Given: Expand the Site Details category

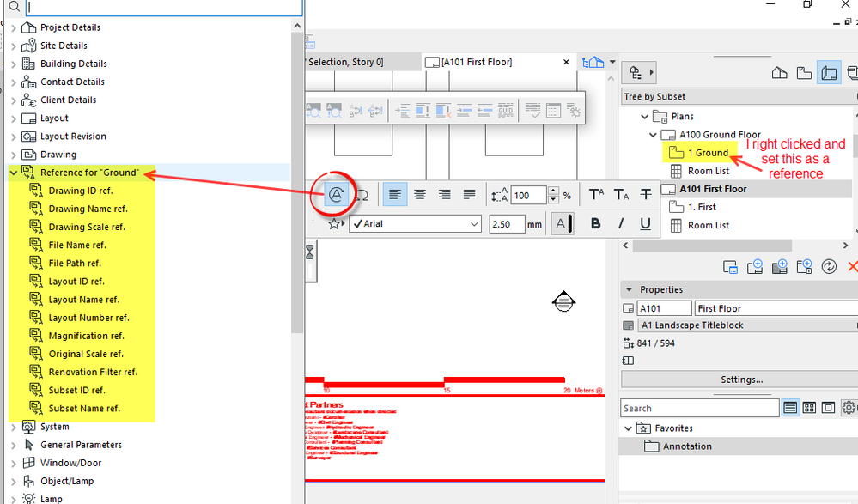Looking at the screenshot, I should (x=15, y=46).
